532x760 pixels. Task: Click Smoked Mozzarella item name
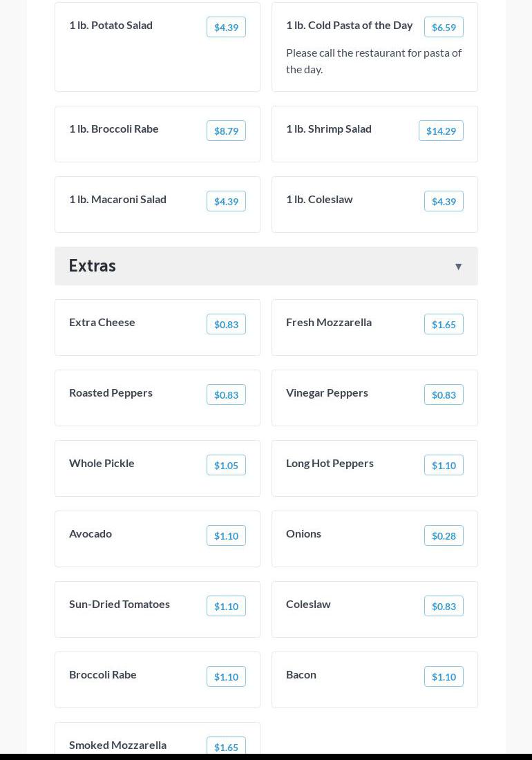[118, 745]
